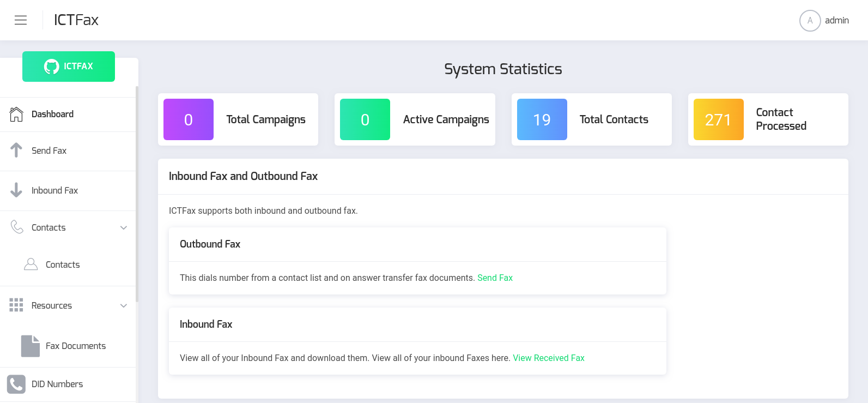Open Inbound Fax in sidebar
The width and height of the screenshot is (868, 403).
[x=68, y=191]
